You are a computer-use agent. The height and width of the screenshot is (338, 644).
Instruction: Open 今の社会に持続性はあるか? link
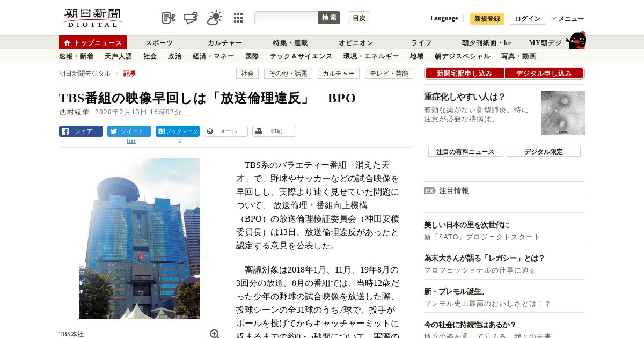click(x=470, y=325)
